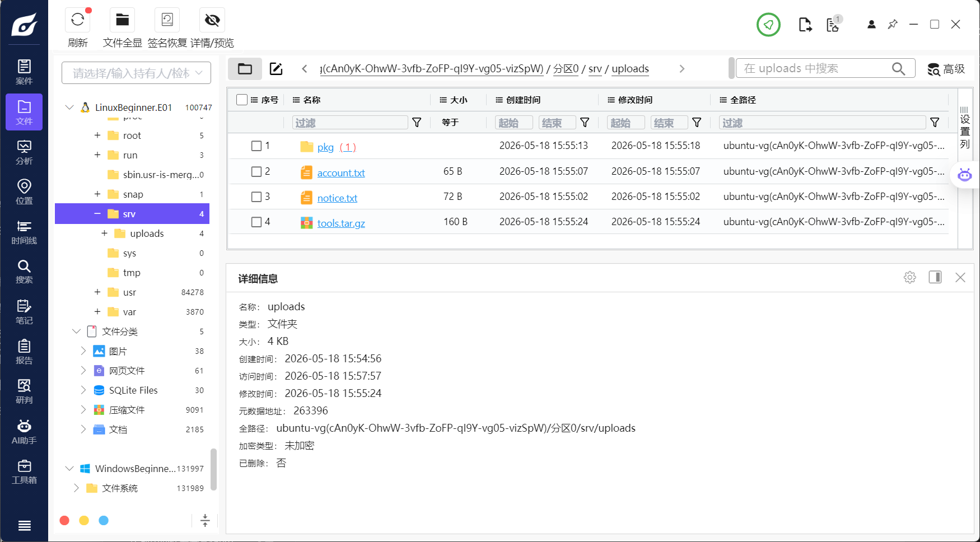Open the notice.txt file link

pos(337,198)
